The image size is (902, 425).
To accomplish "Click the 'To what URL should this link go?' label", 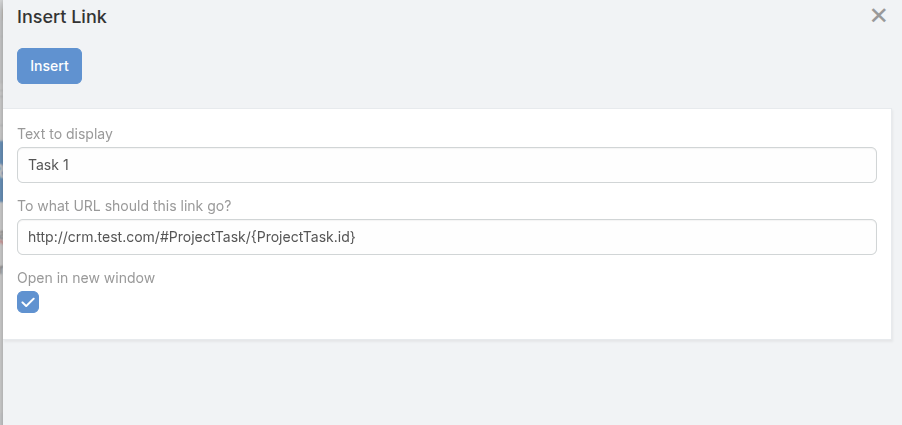I will tap(125, 206).
